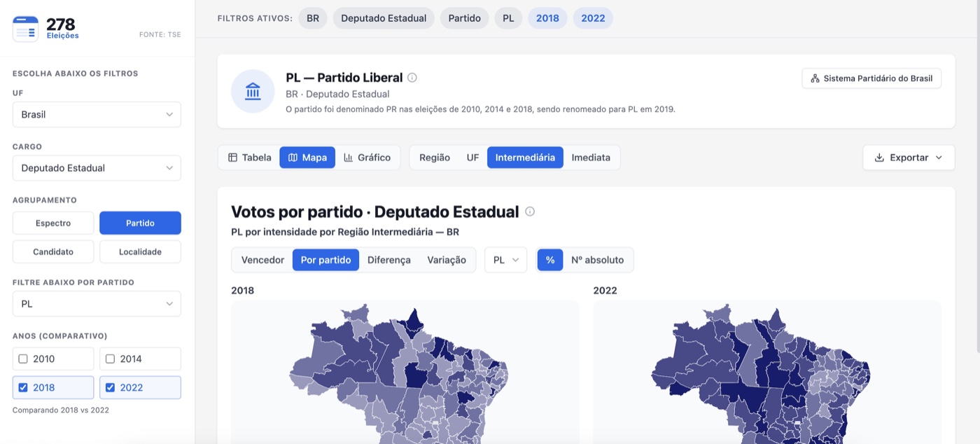The width and height of the screenshot is (980, 444).
Task: Select Diferença map mode
Action: [389, 260]
